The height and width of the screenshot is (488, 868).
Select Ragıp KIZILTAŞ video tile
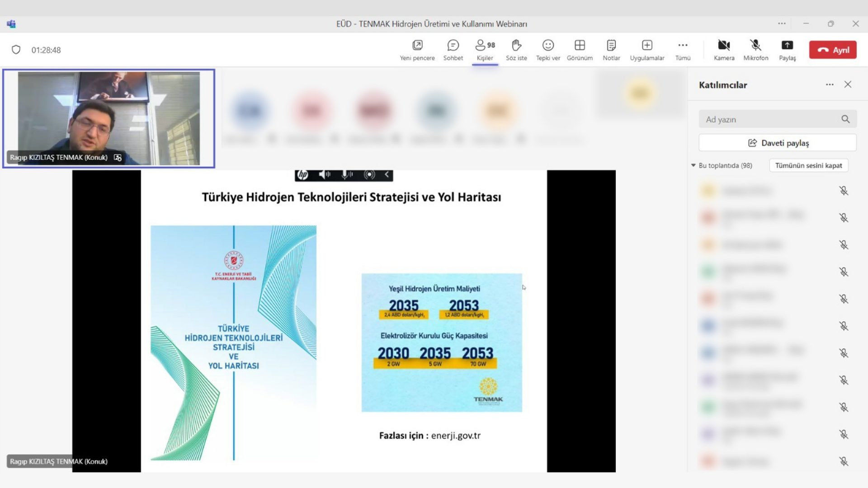pos(108,118)
